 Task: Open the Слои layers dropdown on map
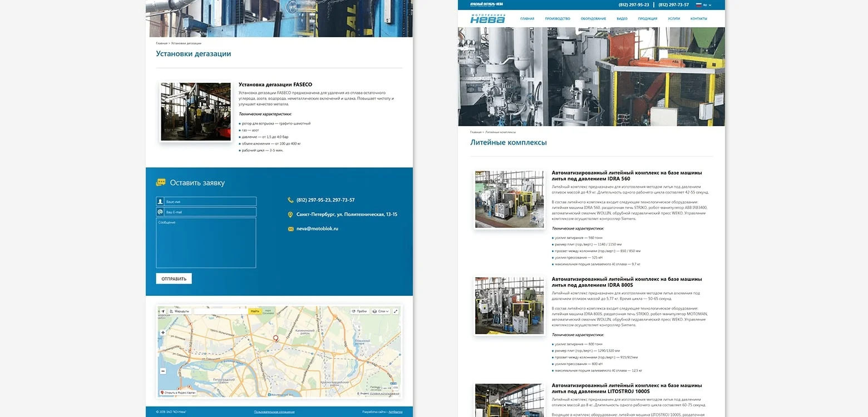tap(381, 311)
